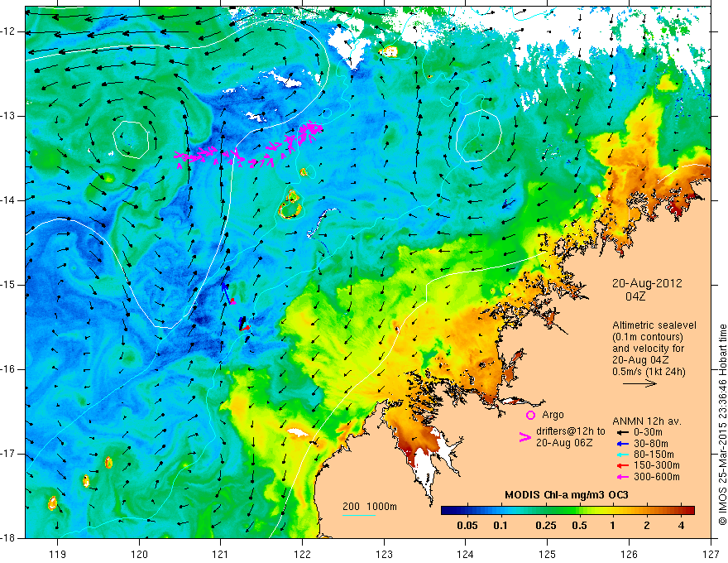The width and height of the screenshot is (728, 563).
Task: Click the color bar tick label '0.25'
Action: 545,526
